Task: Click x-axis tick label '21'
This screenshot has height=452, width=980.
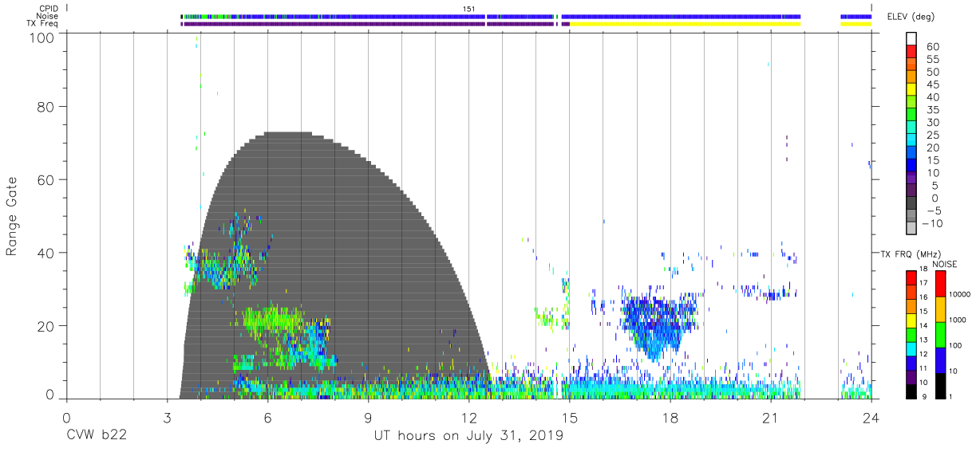Action: coord(770,418)
